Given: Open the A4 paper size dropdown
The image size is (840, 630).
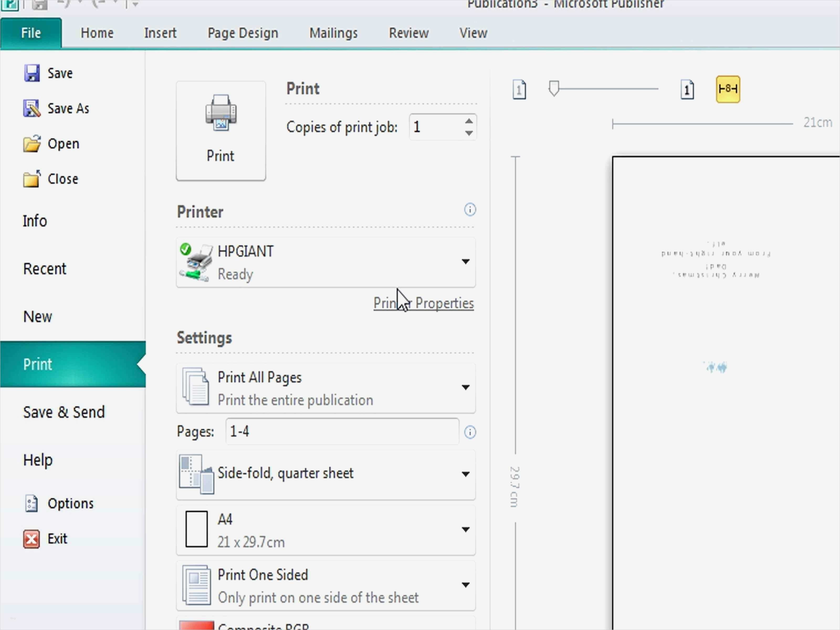Looking at the screenshot, I should click(465, 529).
